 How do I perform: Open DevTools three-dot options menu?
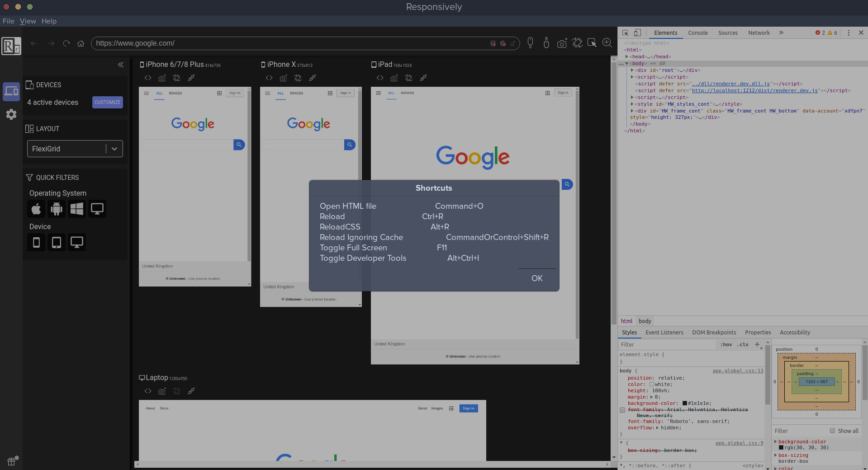tap(849, 33)
